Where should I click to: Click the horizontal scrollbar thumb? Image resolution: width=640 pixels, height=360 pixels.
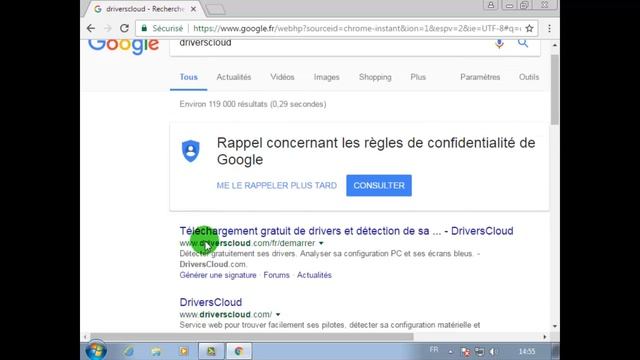tap(251, 337)
